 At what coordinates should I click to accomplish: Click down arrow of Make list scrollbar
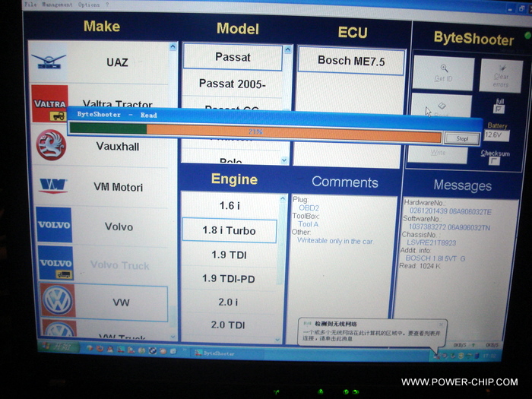tap(173, 337)
